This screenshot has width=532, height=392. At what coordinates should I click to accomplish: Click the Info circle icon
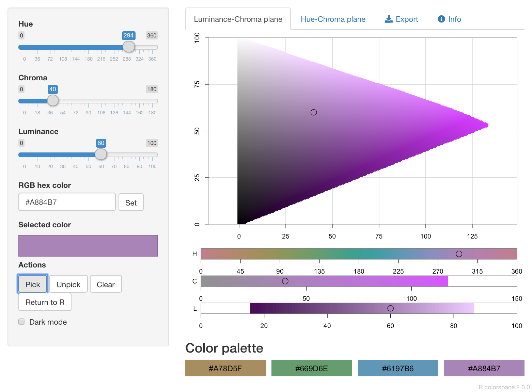(441, 19)
